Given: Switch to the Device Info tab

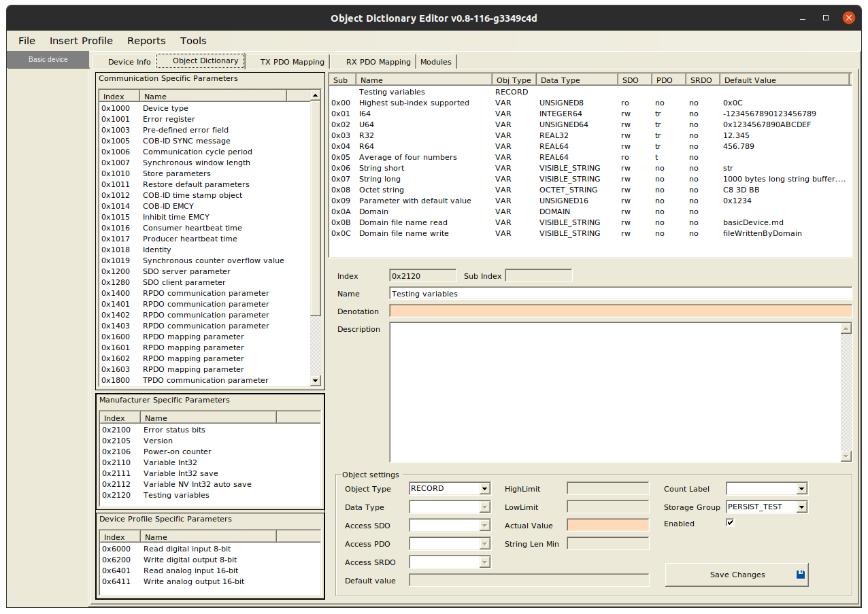Looking at the screenshot, I should (x=129, y=62).
